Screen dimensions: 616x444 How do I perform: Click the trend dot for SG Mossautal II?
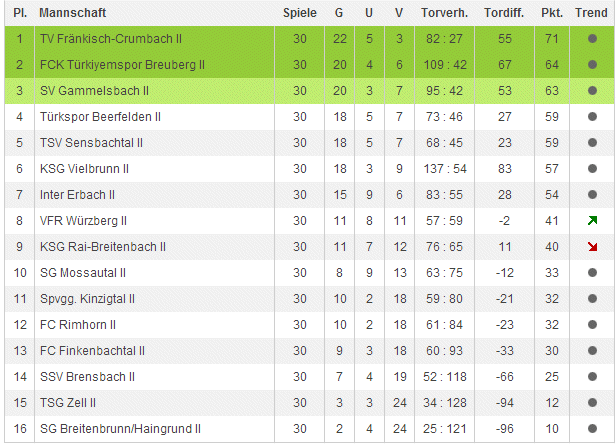(593, 272)
